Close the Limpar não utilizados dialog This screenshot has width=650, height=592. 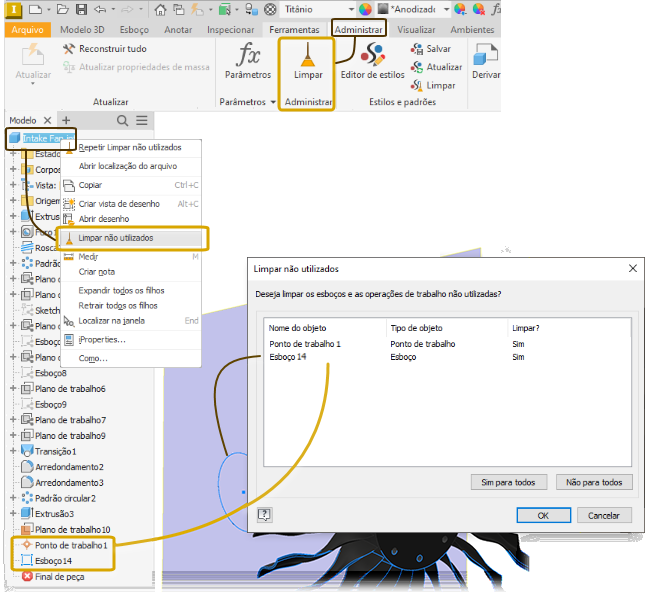click(x=633, y=268)
